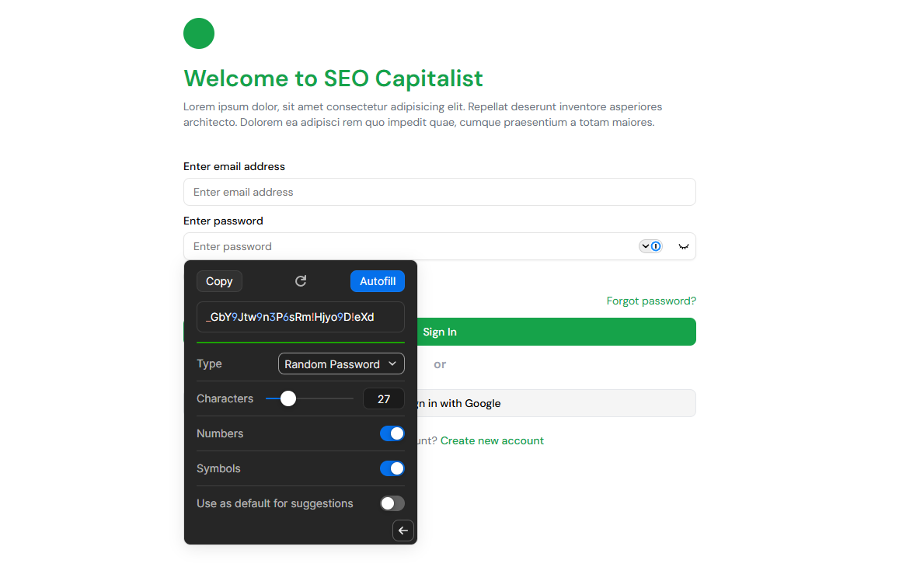Click the green circle logo at top
This screenshot has width=913, height=588.
pyautogui.click(x=198, y=33)
